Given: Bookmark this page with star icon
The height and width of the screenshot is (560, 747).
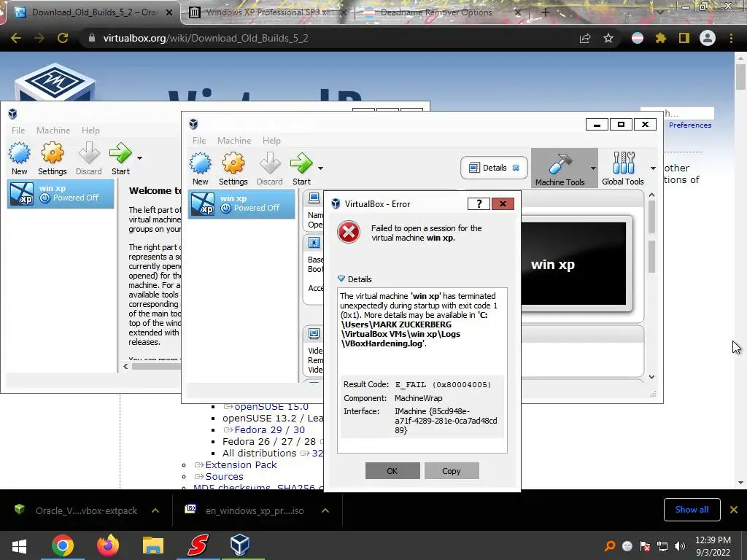Looking at the screenshot, I should (608, 38).
